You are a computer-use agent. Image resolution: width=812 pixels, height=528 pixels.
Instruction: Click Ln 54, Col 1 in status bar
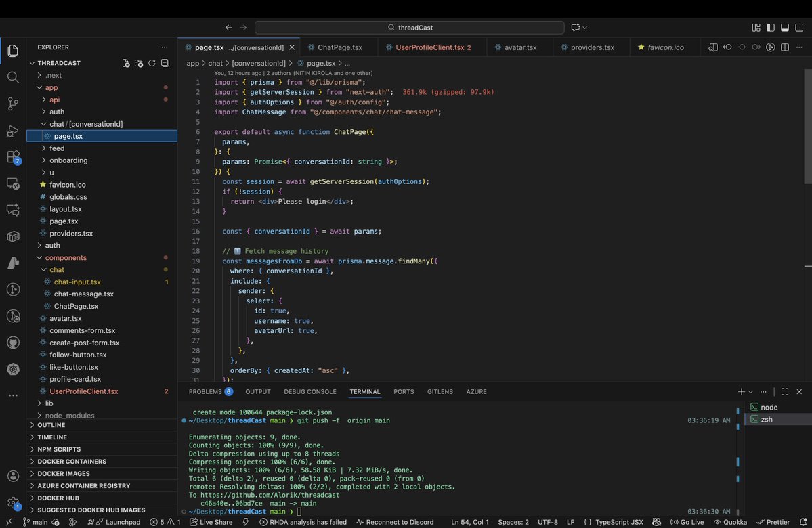[x=470, y=522]
